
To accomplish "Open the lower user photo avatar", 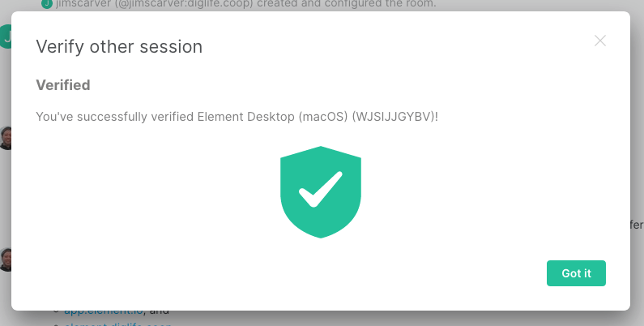I will (5, 259).
